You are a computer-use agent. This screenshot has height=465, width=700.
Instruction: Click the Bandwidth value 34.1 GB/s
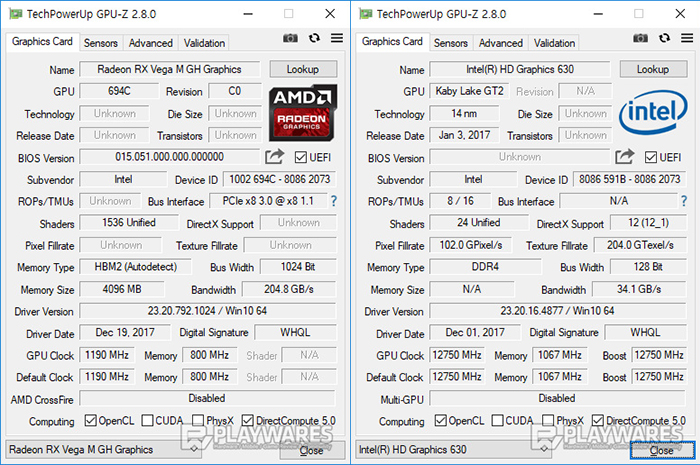(x=639, y=289)
